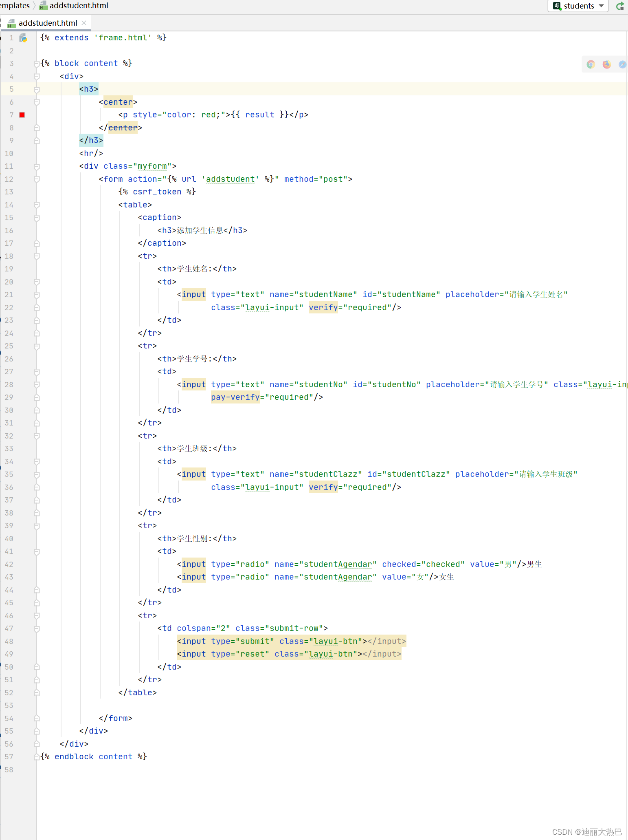
Task: Open the addstudent.html breadcrumb item
Action: coord(79,5)
